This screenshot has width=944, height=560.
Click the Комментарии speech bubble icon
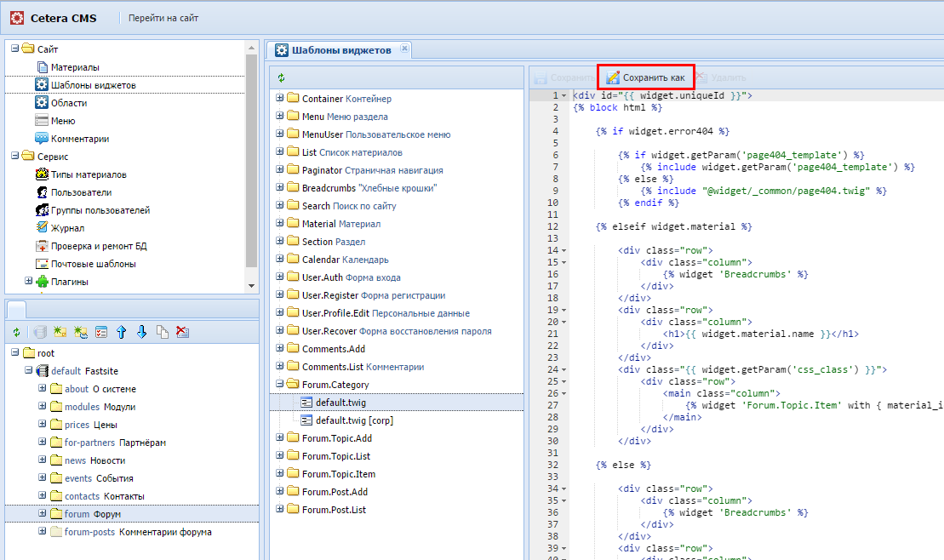pos(42,139)
